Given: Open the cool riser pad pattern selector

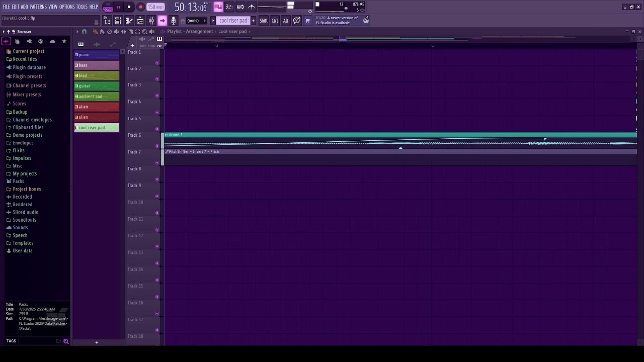Looking at the screenshot, I should click(x=233, y=21).
